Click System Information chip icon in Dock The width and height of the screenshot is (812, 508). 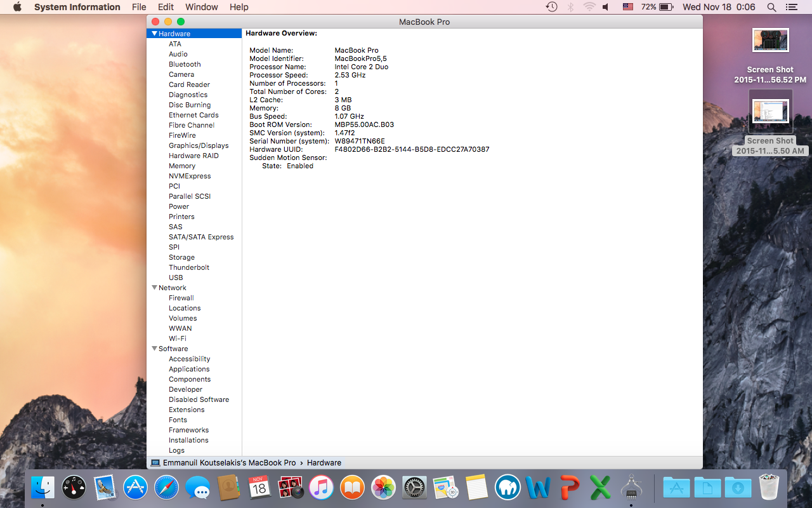click(x=631, y=488)
